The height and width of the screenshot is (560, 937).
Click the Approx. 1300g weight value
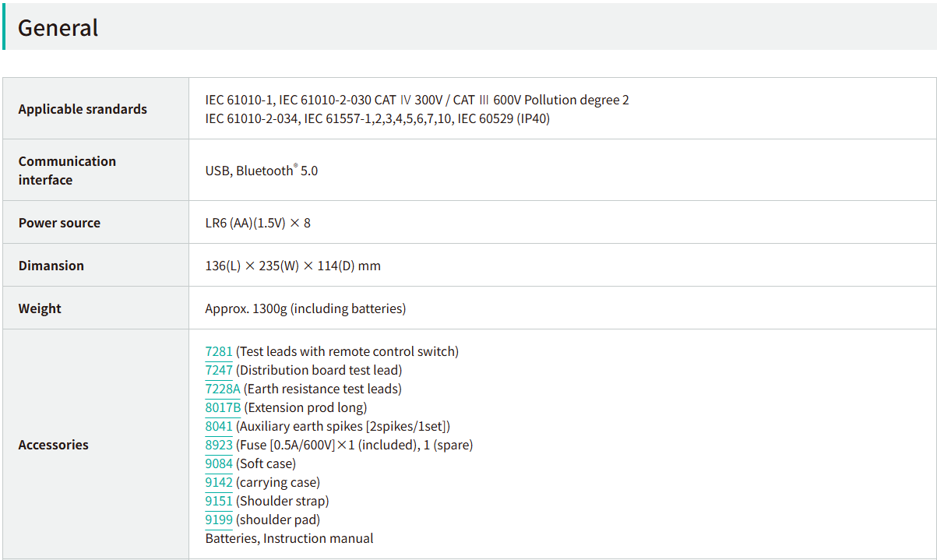click(x=305, y=308)
